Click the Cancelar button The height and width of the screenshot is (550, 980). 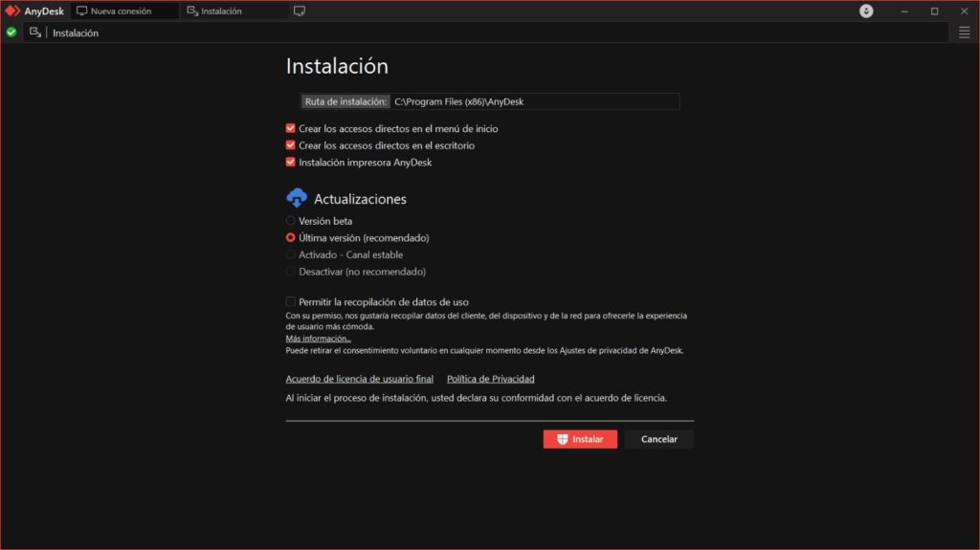(658, 439)
